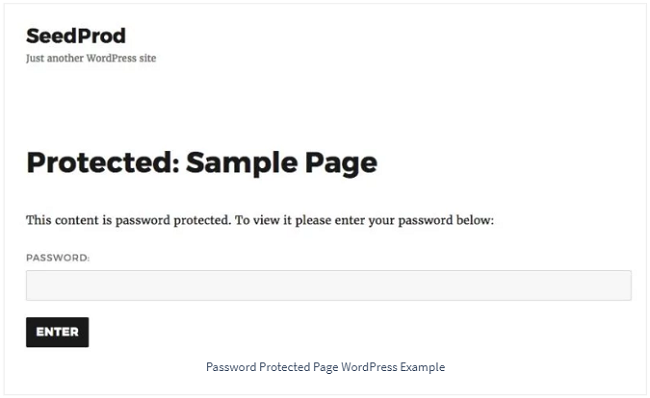Click the PASSWORD field label
650x398 pixels.
click(58, 258)
